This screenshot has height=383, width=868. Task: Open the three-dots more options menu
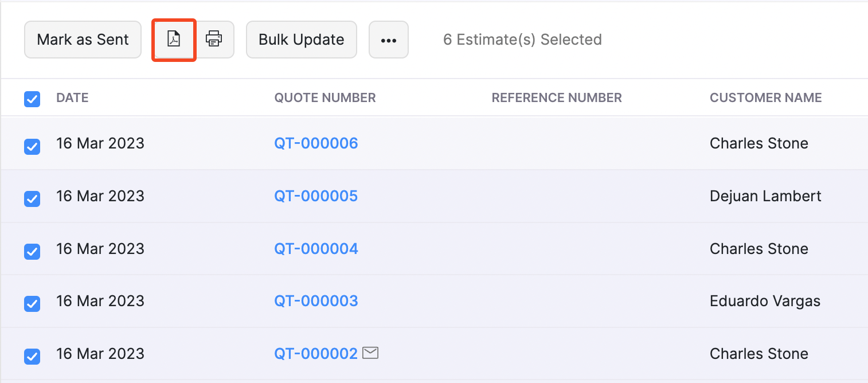pyautogui.click(x=388, y=40)
